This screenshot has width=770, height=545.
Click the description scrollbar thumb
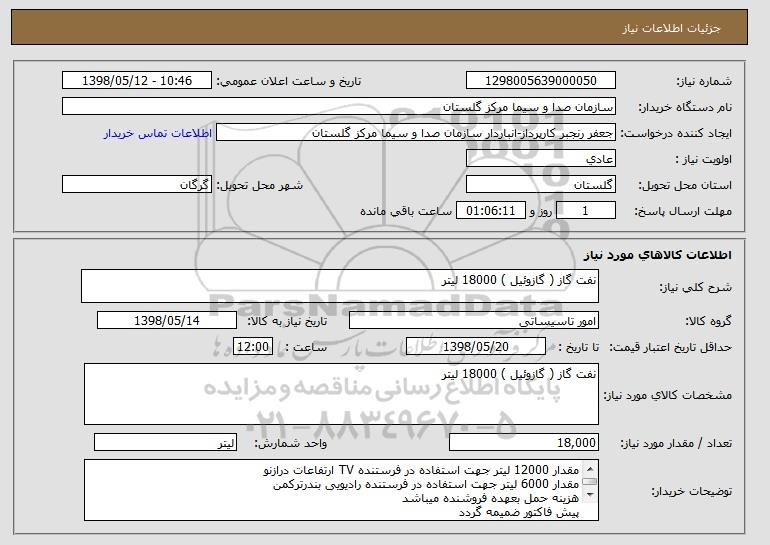590,482
